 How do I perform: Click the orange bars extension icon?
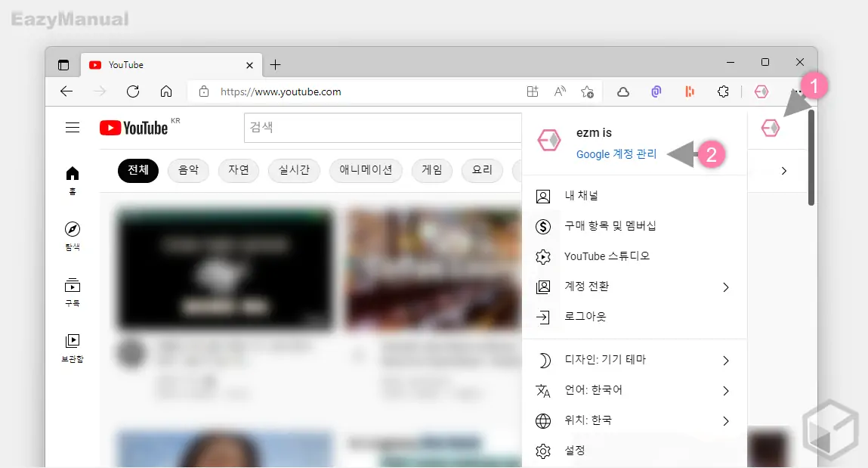coord(690,91)
